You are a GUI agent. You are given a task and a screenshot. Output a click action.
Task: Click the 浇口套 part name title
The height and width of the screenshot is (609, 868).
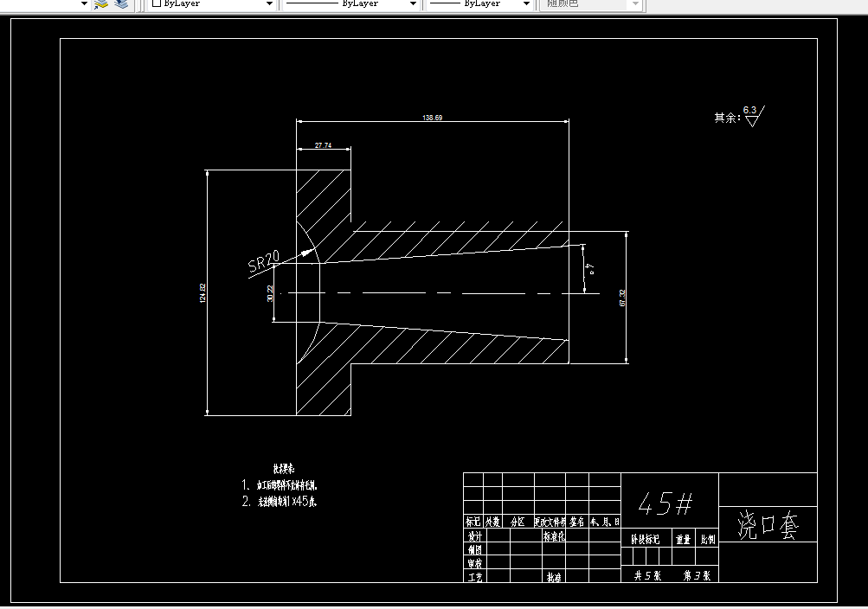click(x=768, y=525)
